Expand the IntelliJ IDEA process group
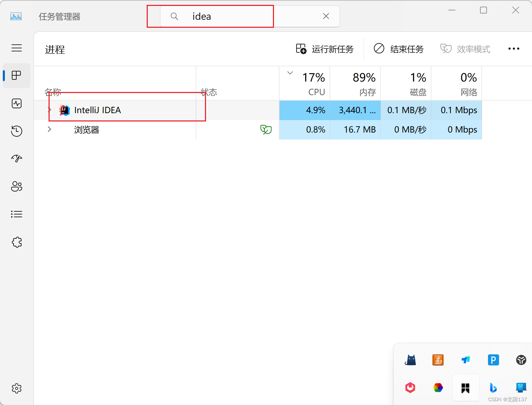 [50, 110]
